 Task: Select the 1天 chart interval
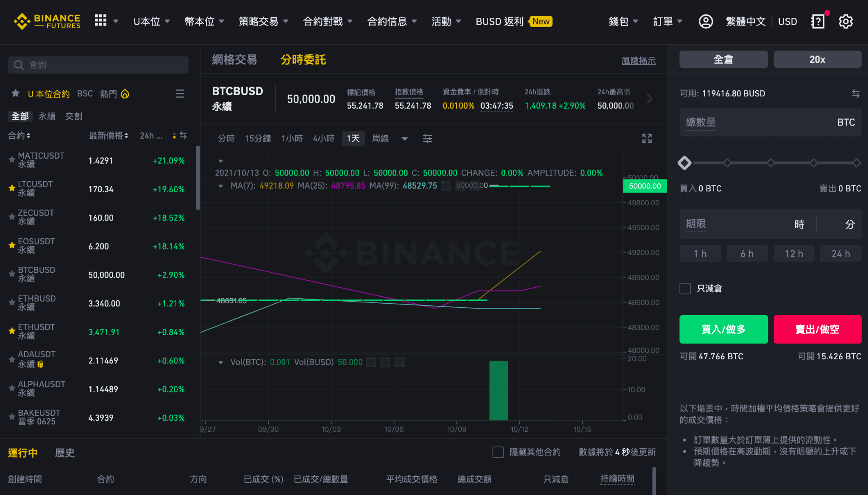tap(353, 139)
